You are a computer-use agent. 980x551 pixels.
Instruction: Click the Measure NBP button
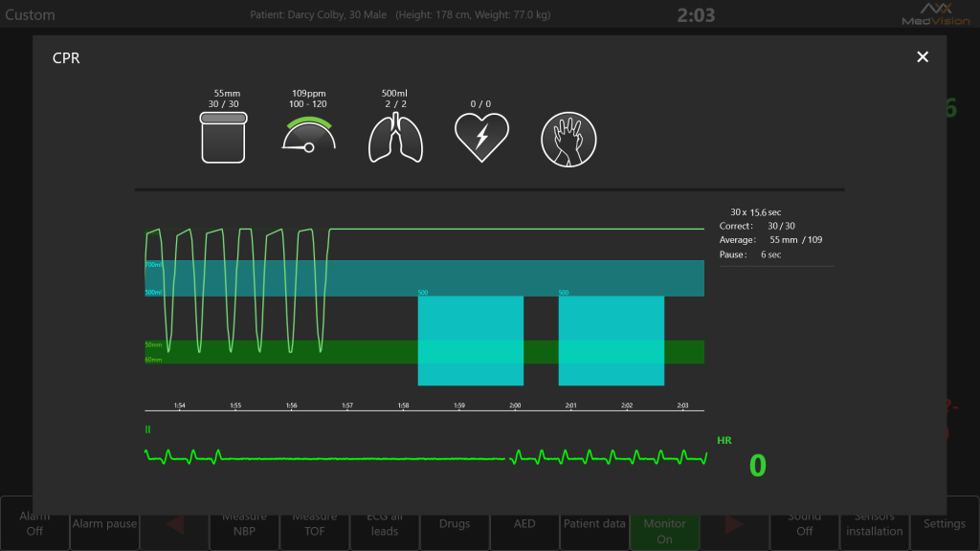[244, 523]
